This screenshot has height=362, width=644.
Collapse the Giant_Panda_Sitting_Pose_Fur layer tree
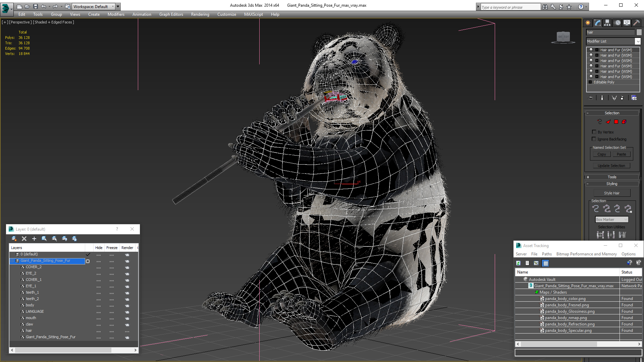point(12,261)
